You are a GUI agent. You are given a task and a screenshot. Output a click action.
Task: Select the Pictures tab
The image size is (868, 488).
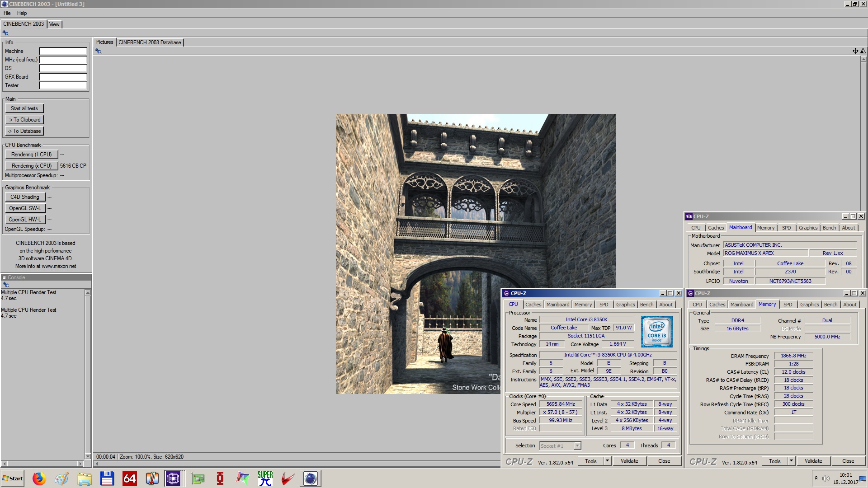point(104,42)
